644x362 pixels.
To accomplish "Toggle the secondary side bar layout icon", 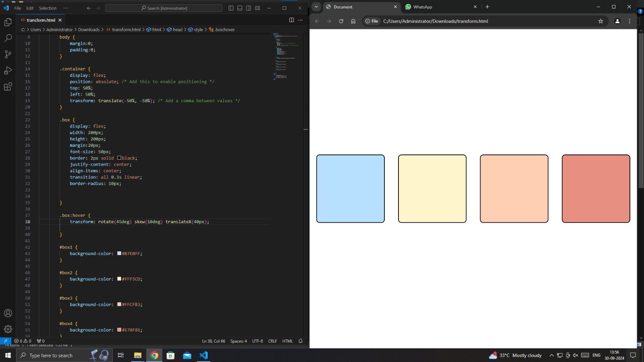I will pyautogui.click(x=249, y=8).
